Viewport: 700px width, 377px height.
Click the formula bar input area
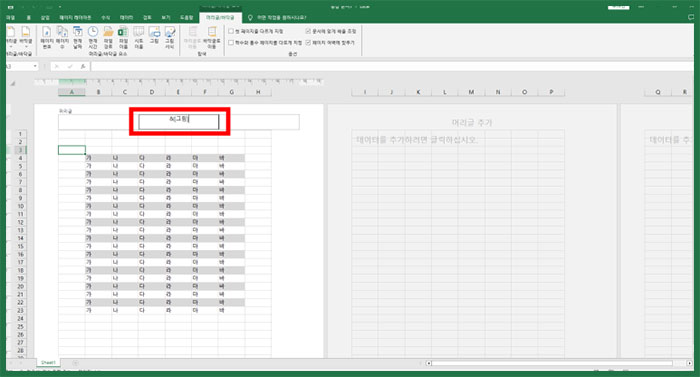[x=392, y=67]
